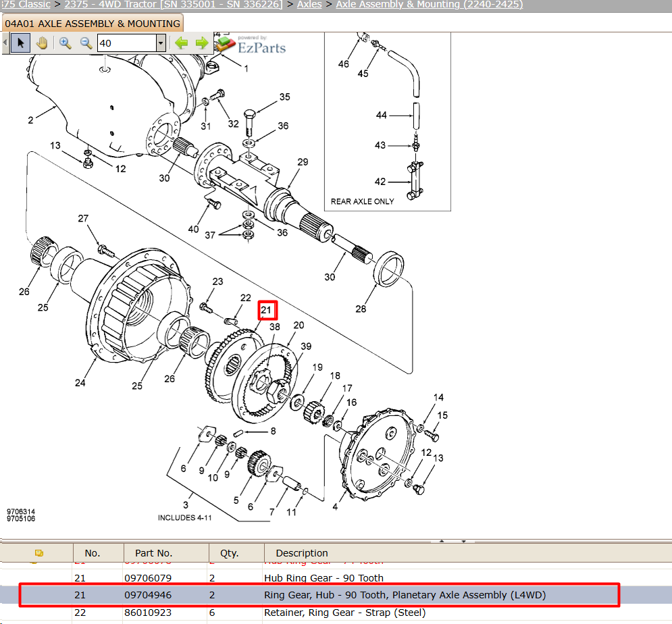Click callout 23 on the diagram
Viewport: 672px width, 624px height.
click(217, 282)
